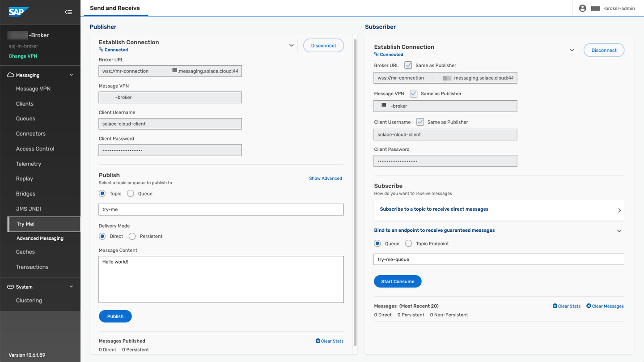Select the Queue publish radio button
Image resolution: width=644 pixels, height=362 pixels.
click(x=131, y=193)
